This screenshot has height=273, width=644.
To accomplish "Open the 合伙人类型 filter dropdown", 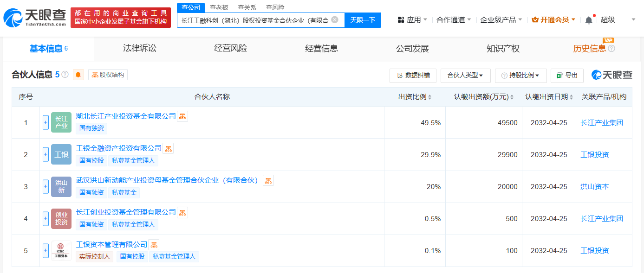I will (465, 76).
